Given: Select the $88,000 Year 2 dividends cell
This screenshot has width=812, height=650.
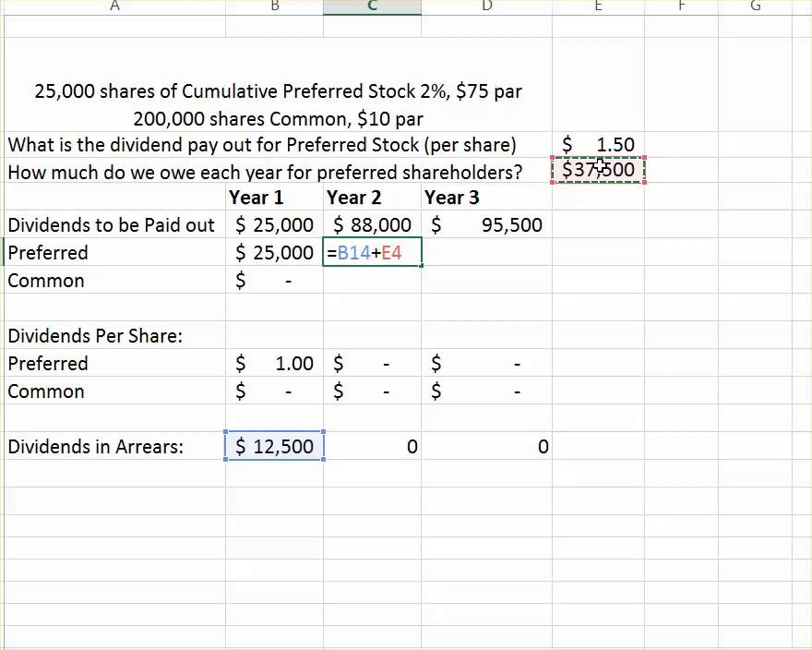Looking at the screenshot, I should tap(373, 225).
